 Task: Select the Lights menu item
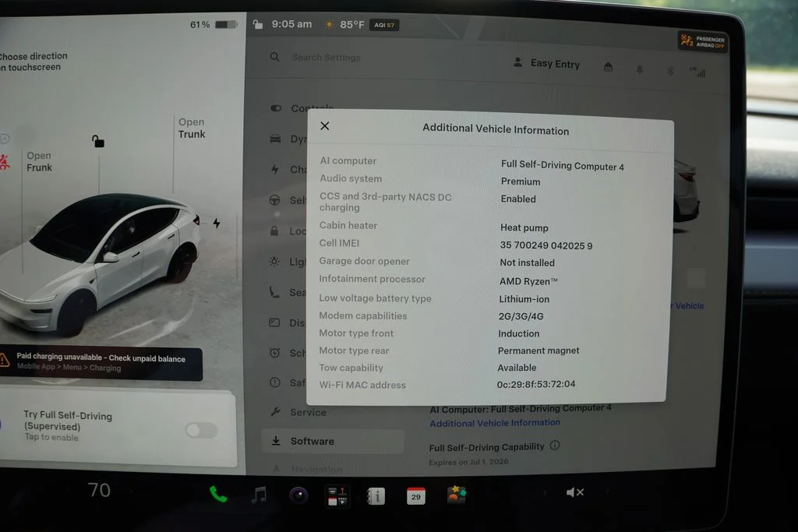288,262
